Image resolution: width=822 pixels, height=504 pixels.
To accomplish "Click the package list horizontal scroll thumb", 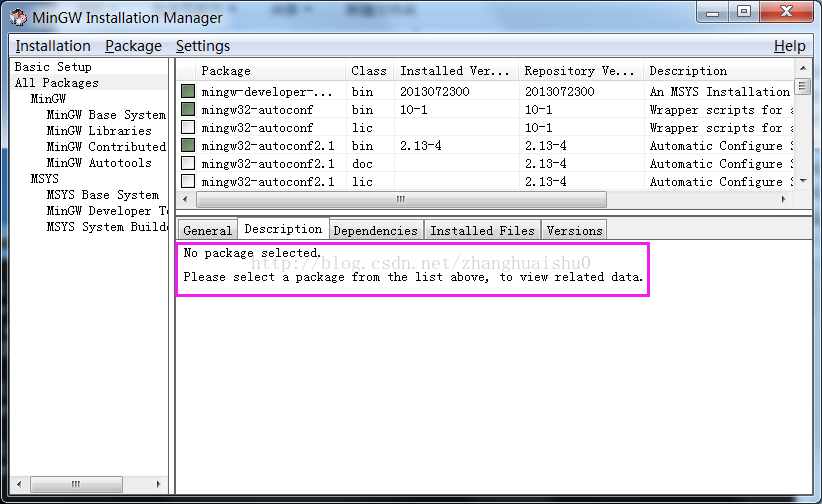I will [401, 199].
